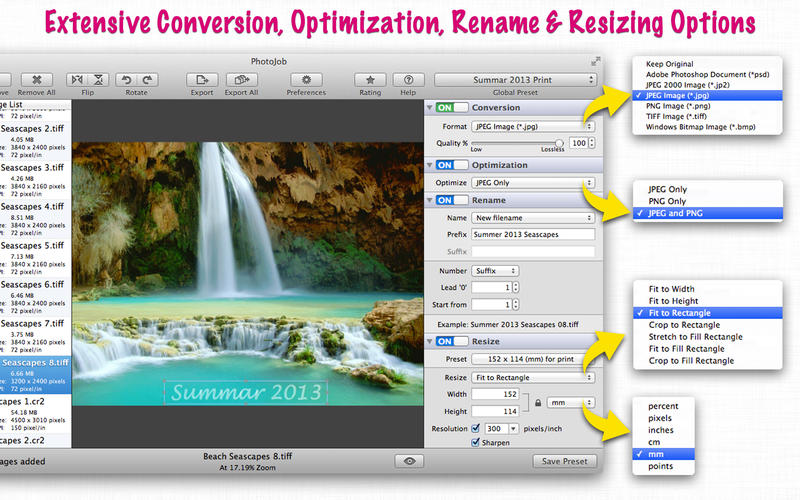
Task: Adjust the Quality % slider
Action: [x=517, y=143]
